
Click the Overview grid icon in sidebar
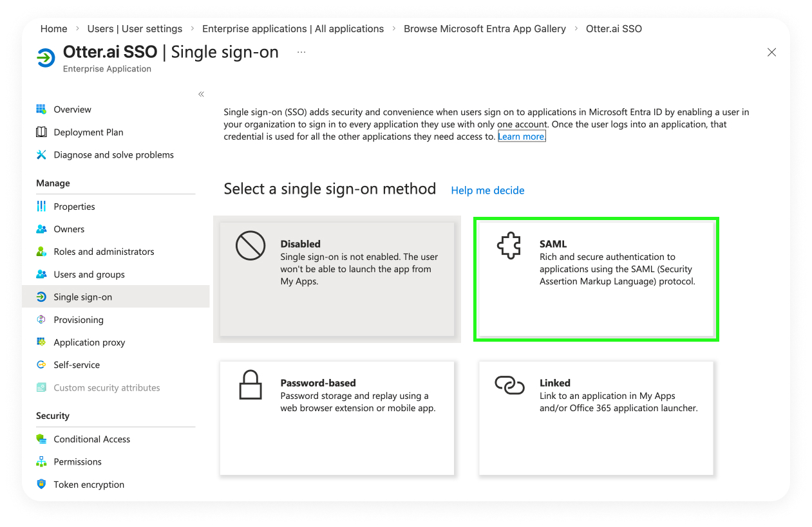click(x=41, y=109)
